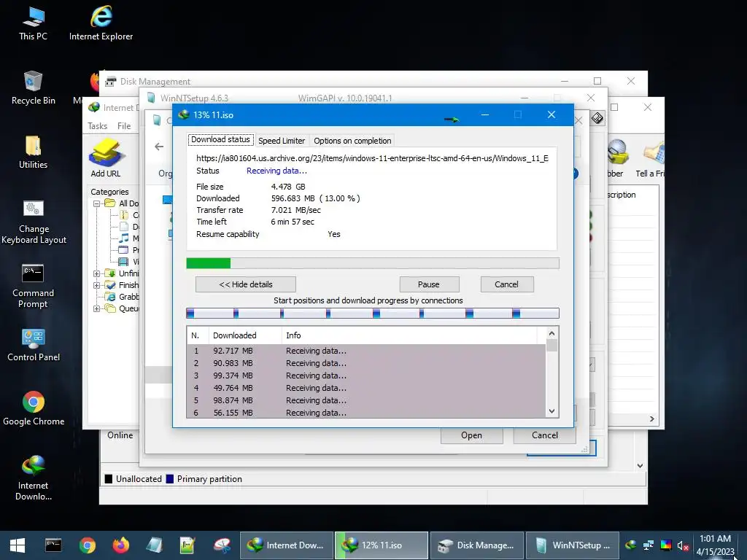Open Command Prompt from taskbar
Image resolution: width=747 pixels, height=560 pixels.
coord(53,545)
